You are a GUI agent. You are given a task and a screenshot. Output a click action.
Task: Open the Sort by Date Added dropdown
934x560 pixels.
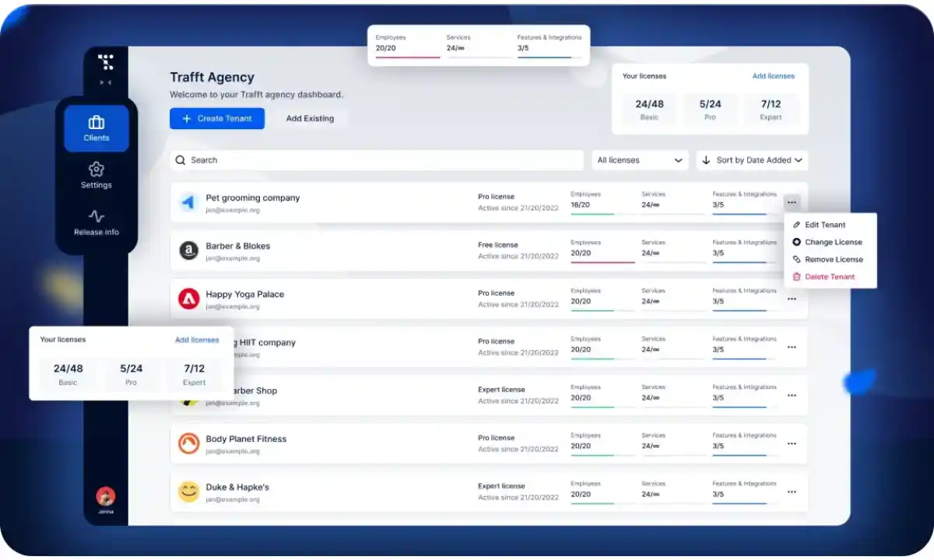click(752, 160)
